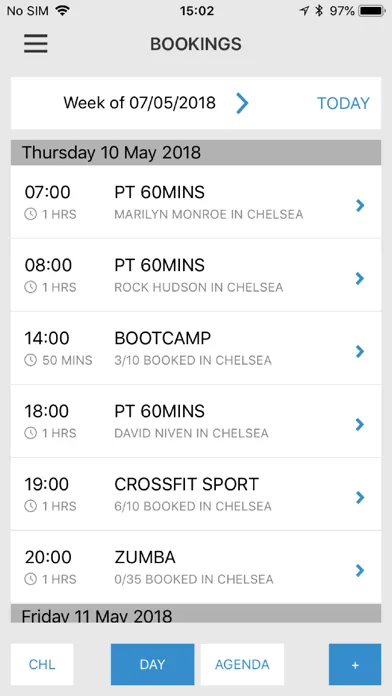Tap the Bluetooth status icon
Image resolution: width=392 pixels, height=696 pixels.
pos(319,11)
